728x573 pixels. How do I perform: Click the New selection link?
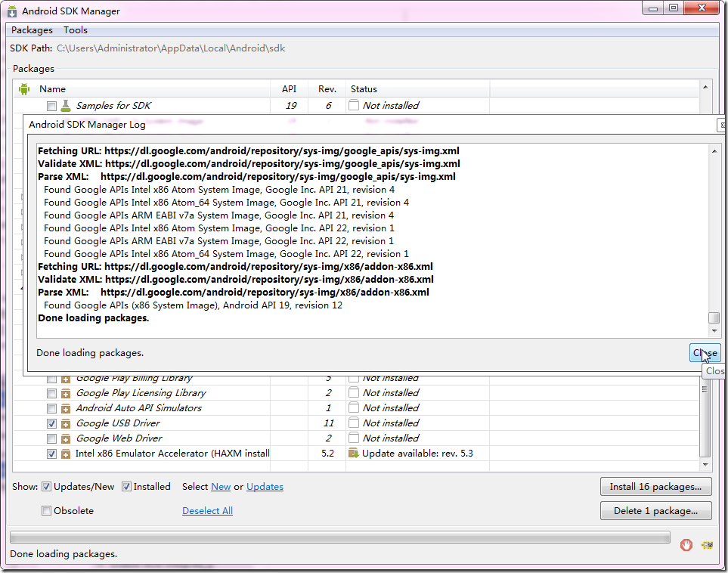click(221, 487)
